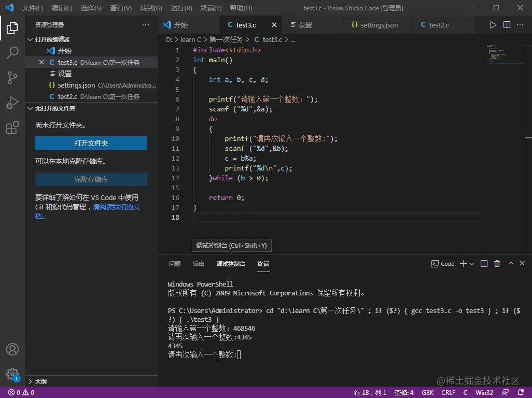This screenshot has width=532, height=398.
Task: Open the new terminal dropdown arrow
Action: (x=472, y=264)
